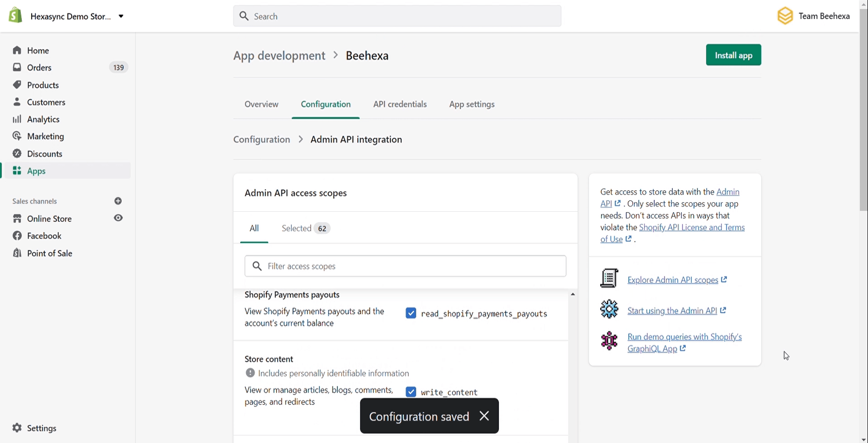The width and height of the screenshot is (868, 443).
Task: Click the Analytics bar chart icon
Action: [17, 119]
